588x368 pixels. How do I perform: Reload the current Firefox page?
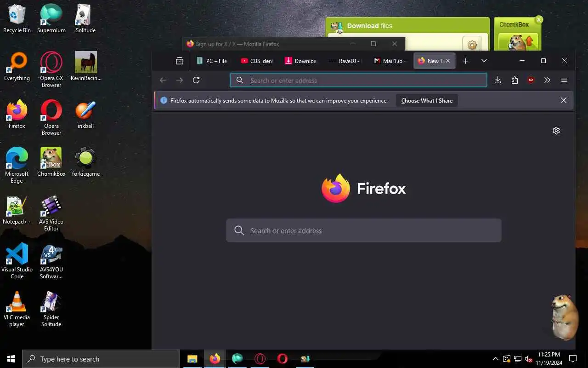[196, 80]
